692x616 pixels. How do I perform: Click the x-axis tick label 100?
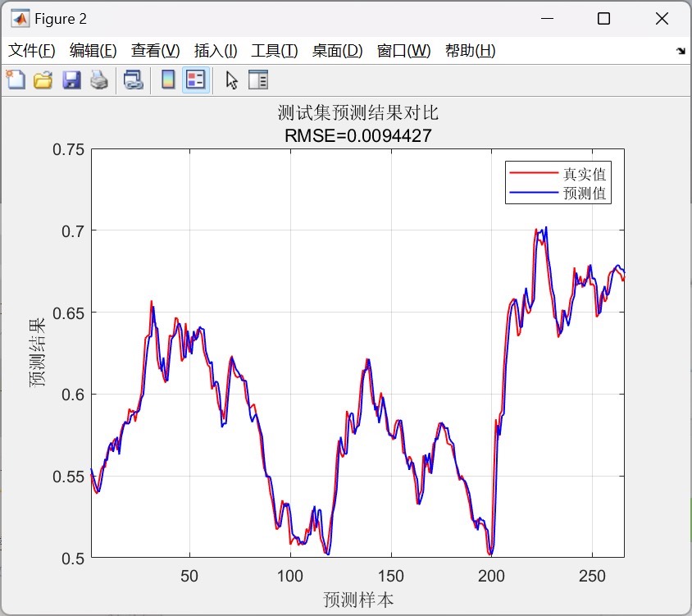click(x=290, y=576)
